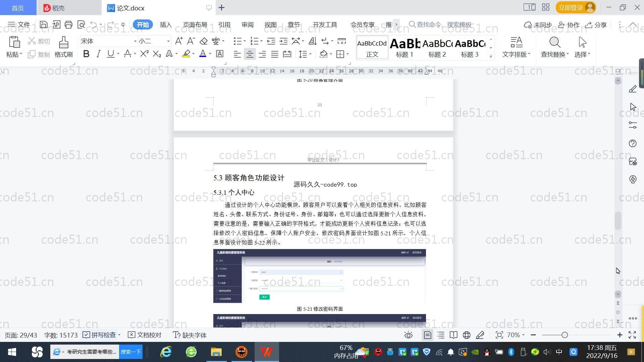
Task: Open Print Preview icon
Action: [81, 24]
